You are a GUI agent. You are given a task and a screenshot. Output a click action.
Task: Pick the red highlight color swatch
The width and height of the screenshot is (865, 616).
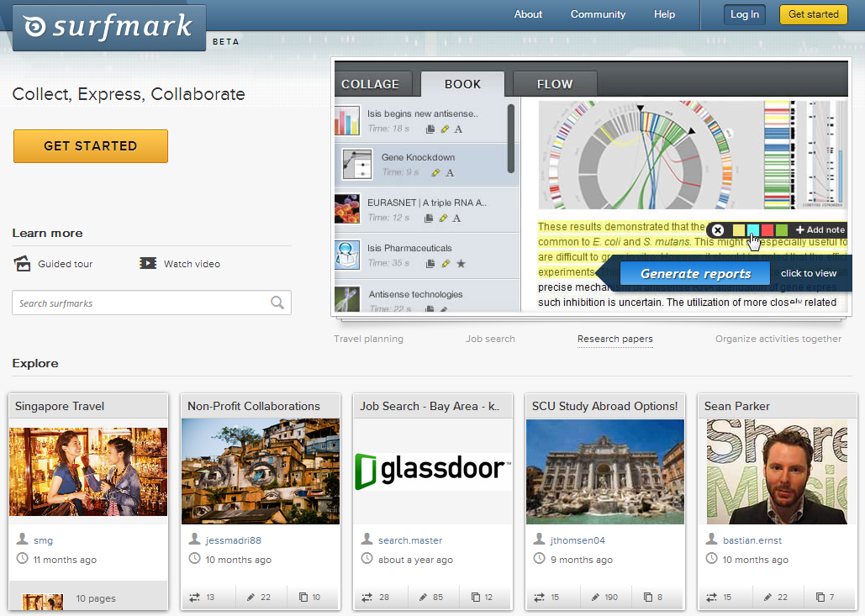[767, 230]
